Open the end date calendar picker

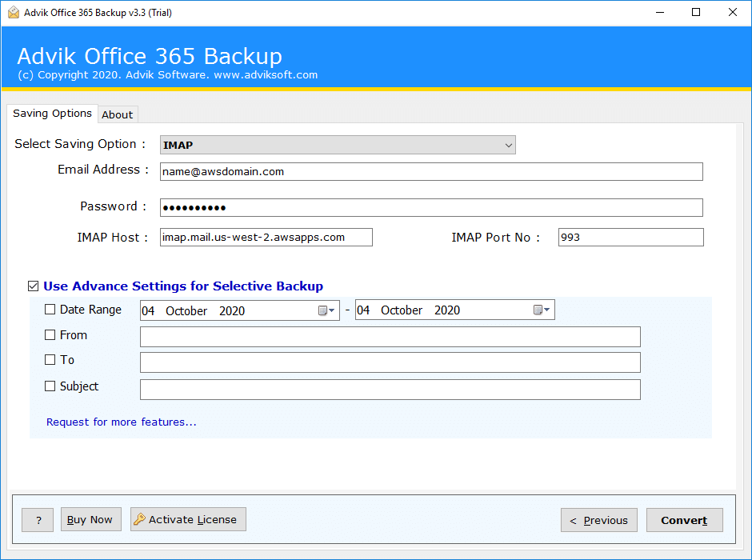point(542,310)
